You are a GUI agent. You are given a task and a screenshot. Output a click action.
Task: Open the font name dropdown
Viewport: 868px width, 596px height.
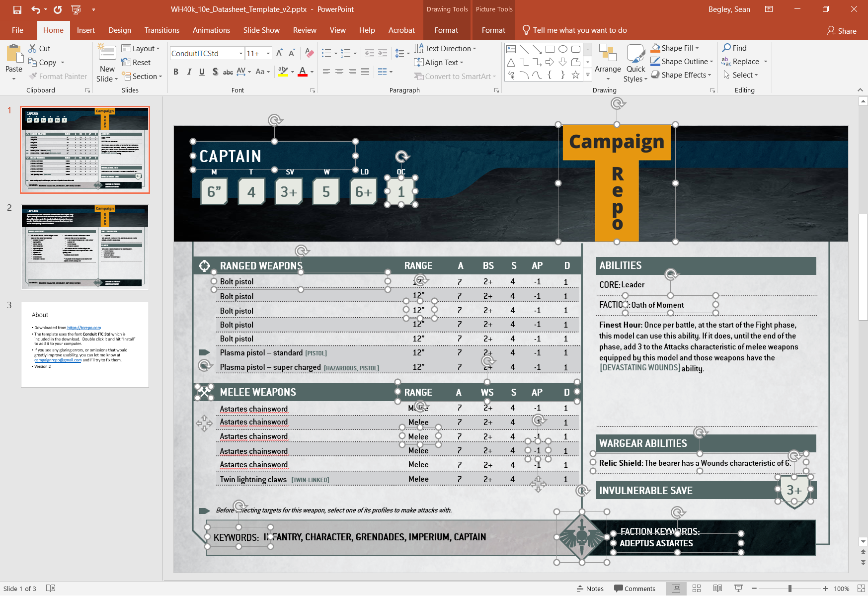pos(241,53)
